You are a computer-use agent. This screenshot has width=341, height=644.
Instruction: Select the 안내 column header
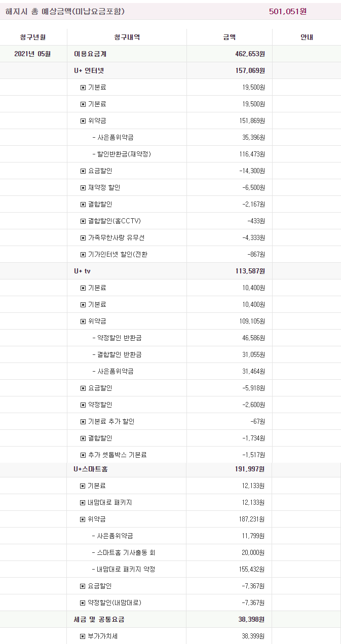pos(307,37)
